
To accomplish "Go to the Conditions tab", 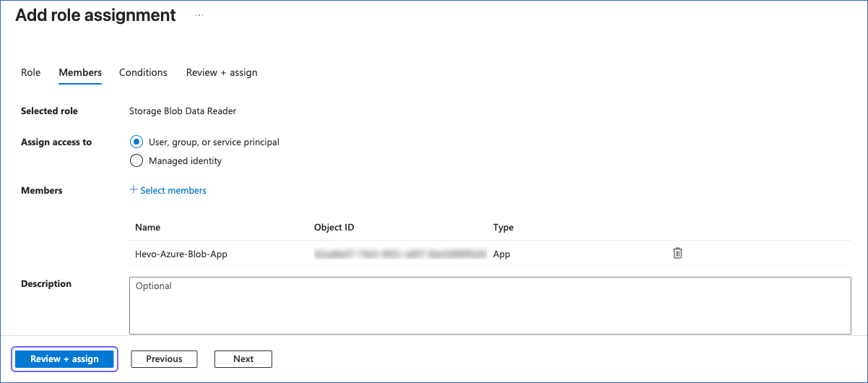I will 143,72.
